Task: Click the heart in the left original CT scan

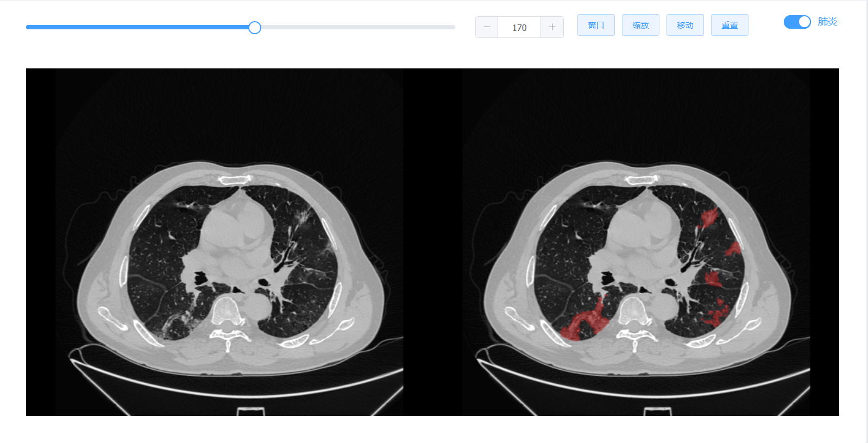Action: [x=236, y=228]
